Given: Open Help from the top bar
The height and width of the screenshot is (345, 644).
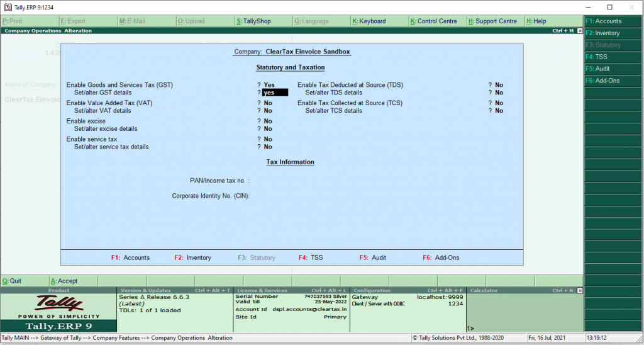Looking at the screenshot, I should click(x=554, y=21).
